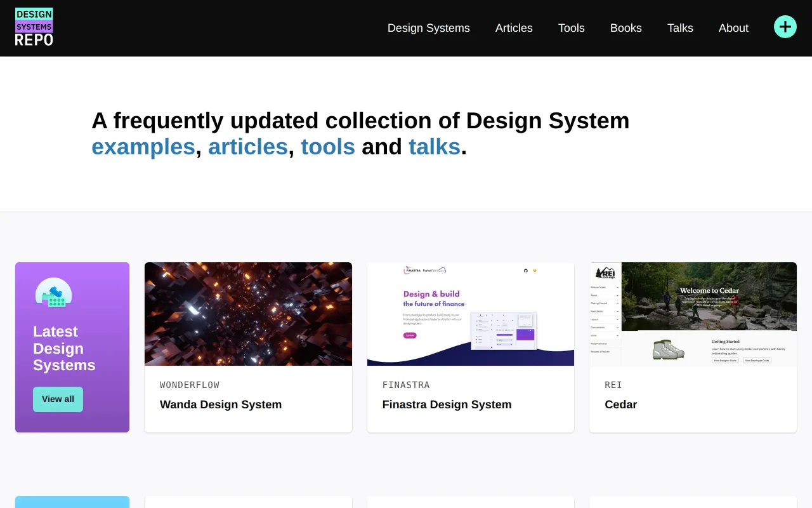This screenshot has height=508, width=812.
Task: Open the Finastra Design System preview image
Action: (471, 314)
